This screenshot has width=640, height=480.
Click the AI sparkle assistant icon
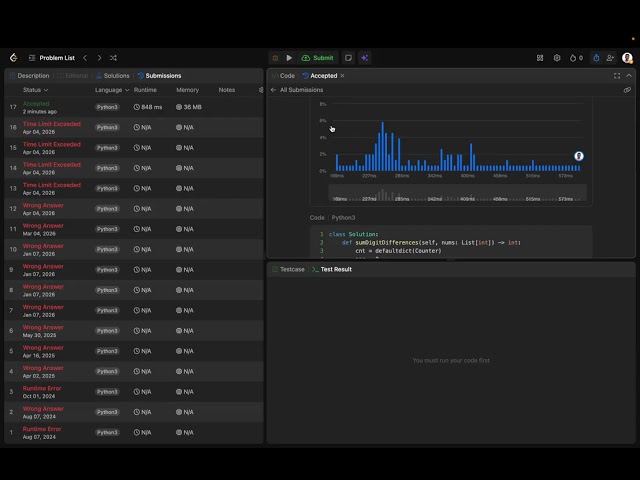[364, 58]
